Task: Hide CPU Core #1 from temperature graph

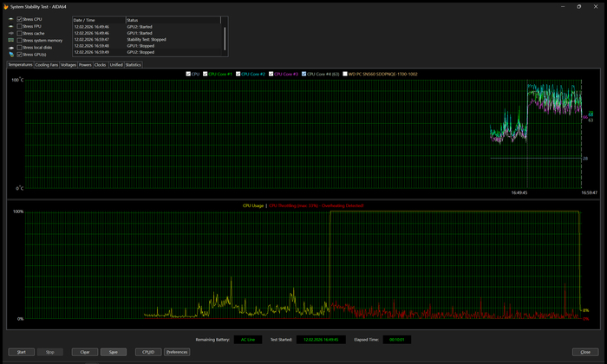Action: click(206, 74)
